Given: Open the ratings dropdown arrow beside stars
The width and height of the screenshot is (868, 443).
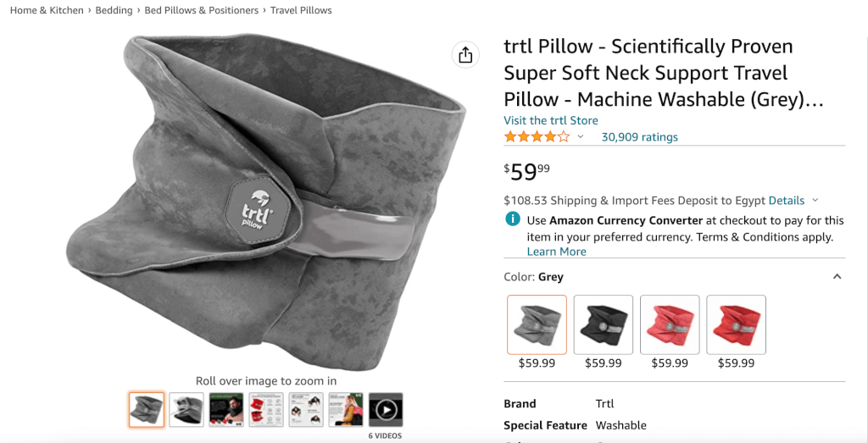Looking at the screenshot, I should 581,137.
